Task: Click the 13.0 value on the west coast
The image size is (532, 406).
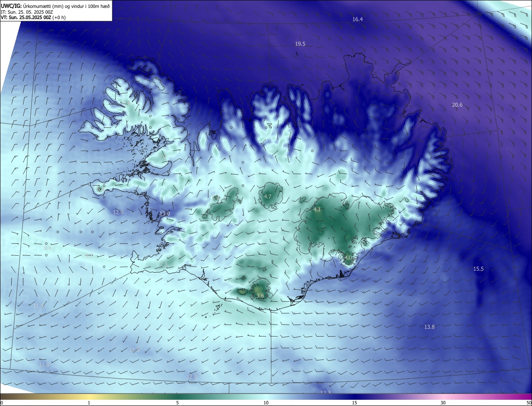Action: (165, 214)
